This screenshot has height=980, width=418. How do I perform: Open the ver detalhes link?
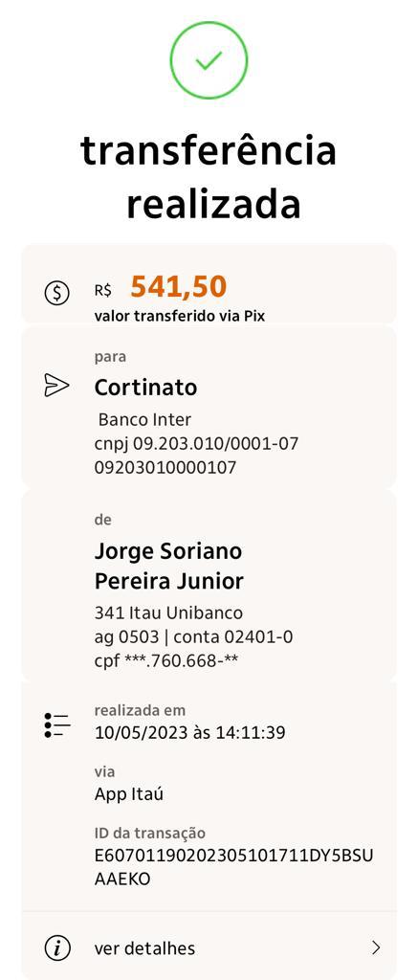145,948
